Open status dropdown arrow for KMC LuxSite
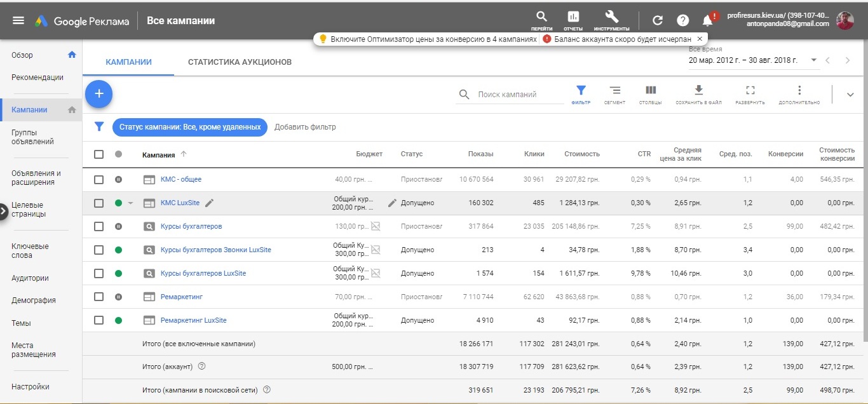Image resolution: width=868 pixels, height=404 pixels. pyautogui.click(x=130, y=203)
